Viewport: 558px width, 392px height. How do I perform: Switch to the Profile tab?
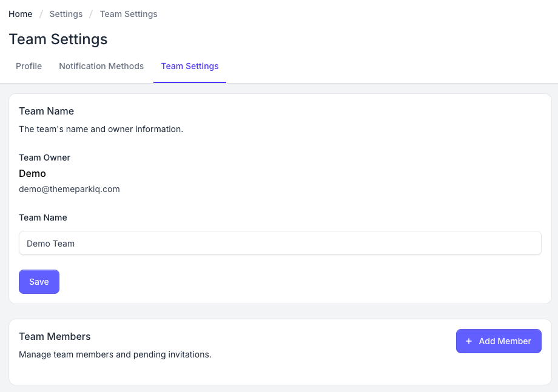point(29,66)
